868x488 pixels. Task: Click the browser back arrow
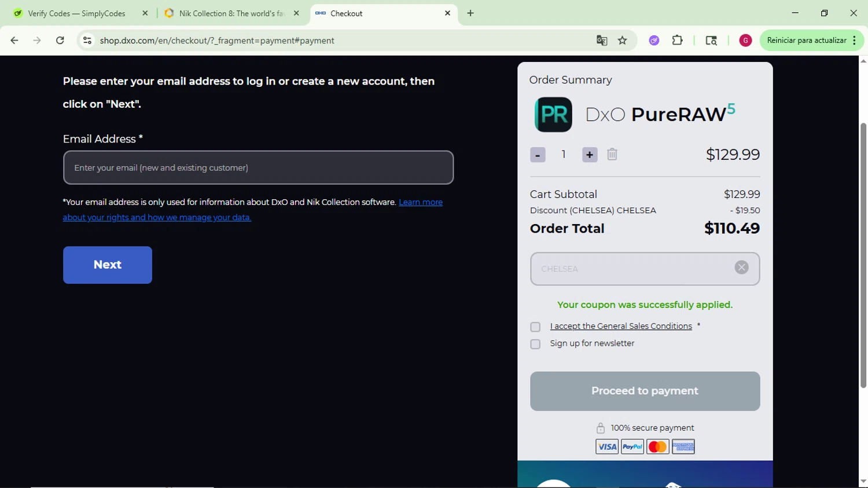point(14,41)
